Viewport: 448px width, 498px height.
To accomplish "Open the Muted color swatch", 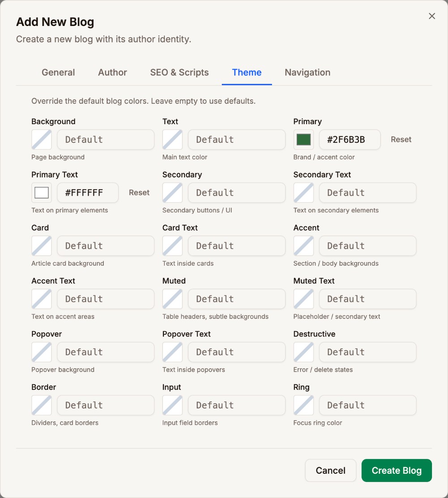I will tap(172, 299).
